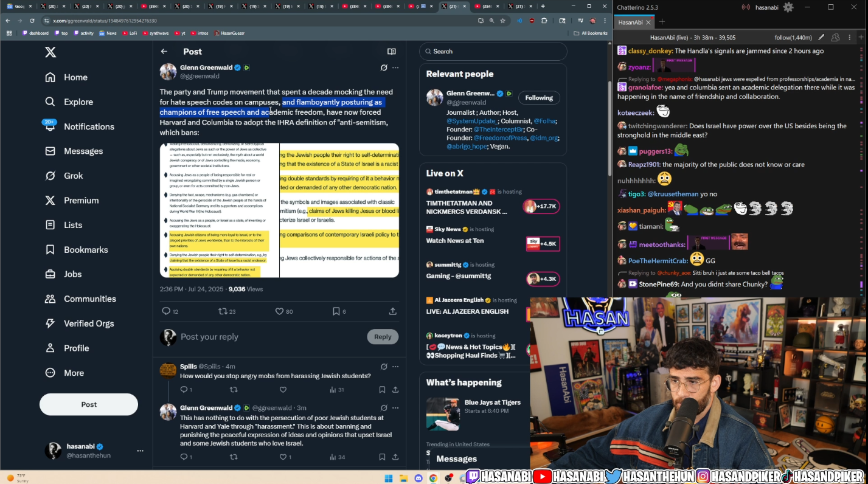Click the moderation sword icon in Chatterino

pyautogui.click(x=821, y=37)
